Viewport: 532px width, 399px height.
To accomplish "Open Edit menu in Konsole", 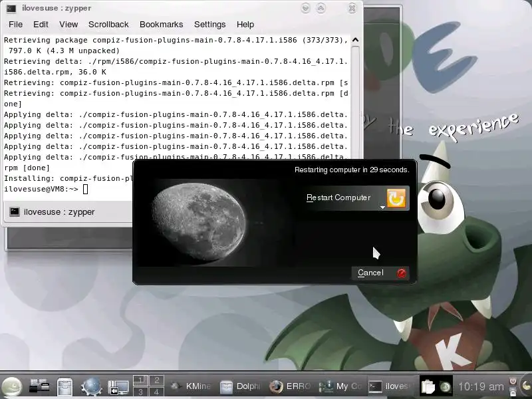I will [x=41, y=25].
